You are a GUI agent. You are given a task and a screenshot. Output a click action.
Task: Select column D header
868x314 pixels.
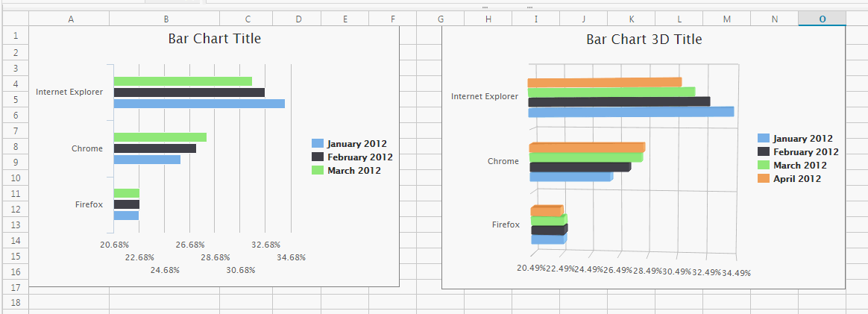(x=298, y=19)
